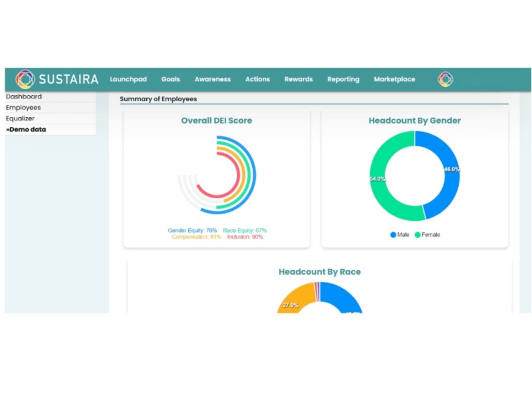This screenshot has width=532, height=399.
Task: Click the Inclusion: 90% label
Action: [245, 237]
